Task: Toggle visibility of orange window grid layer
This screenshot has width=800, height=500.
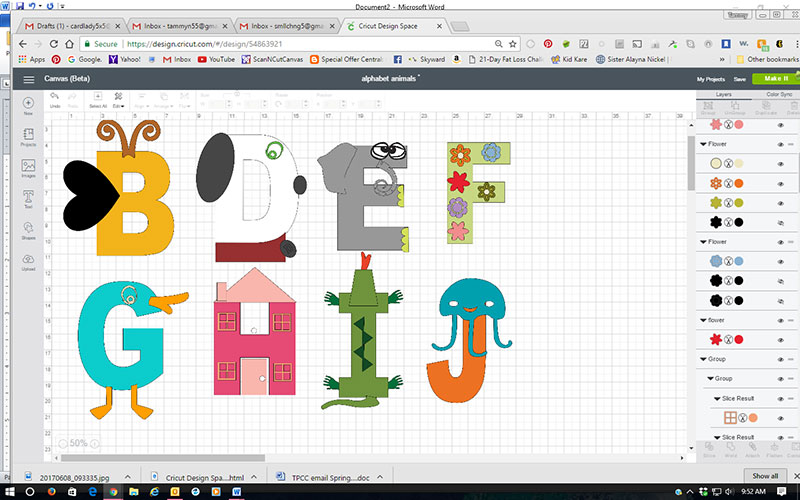Action: (x=781, y=418)
